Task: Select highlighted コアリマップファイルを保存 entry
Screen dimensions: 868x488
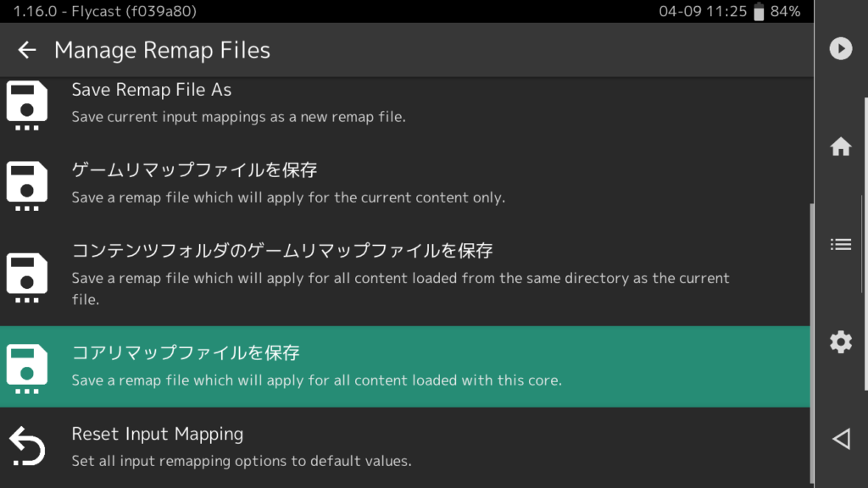Action: pyautogui.click(x=404, y=366)
